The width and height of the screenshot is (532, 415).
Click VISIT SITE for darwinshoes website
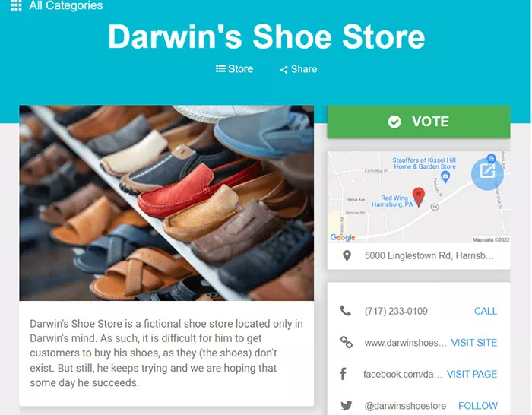[x=474, y=342]
